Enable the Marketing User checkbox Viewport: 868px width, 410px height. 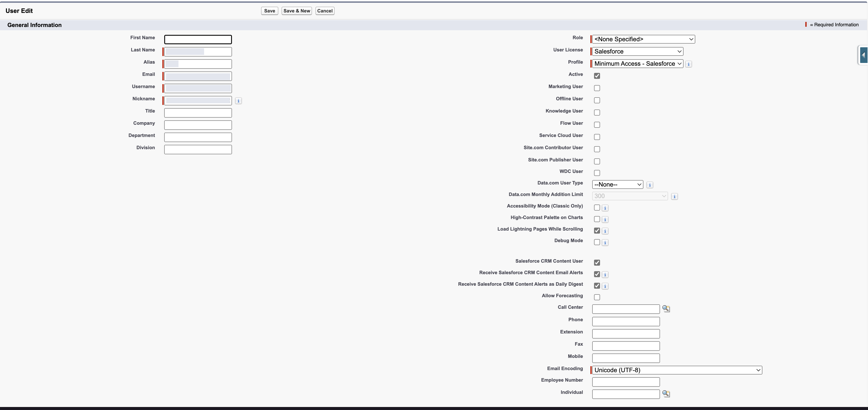tap(597, 88)
